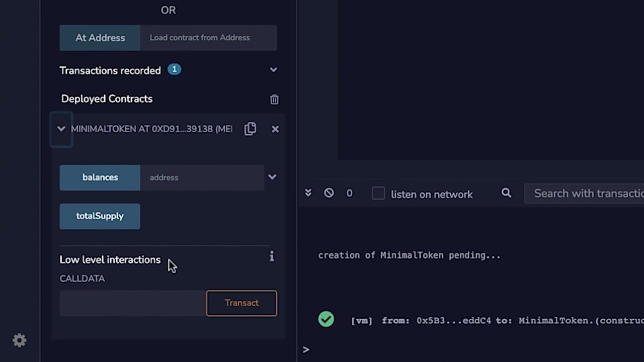Expand the [vm] transaction log entry

[497, 320]
